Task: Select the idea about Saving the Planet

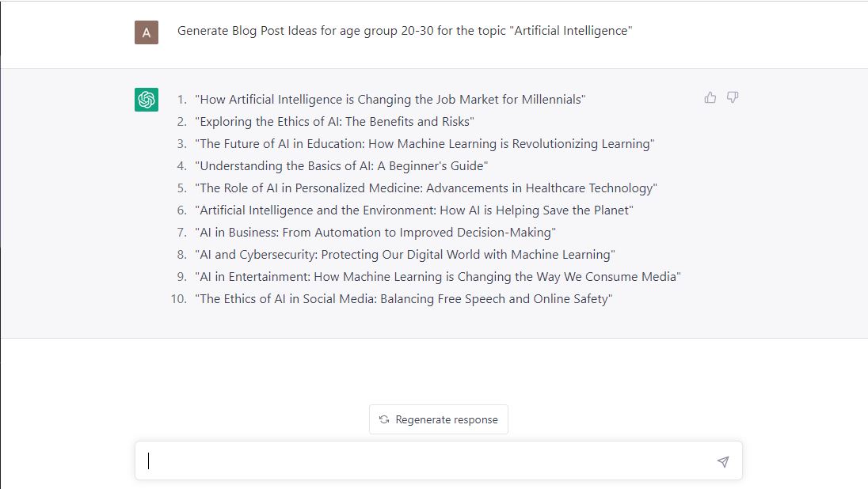Action: [414, 210]
